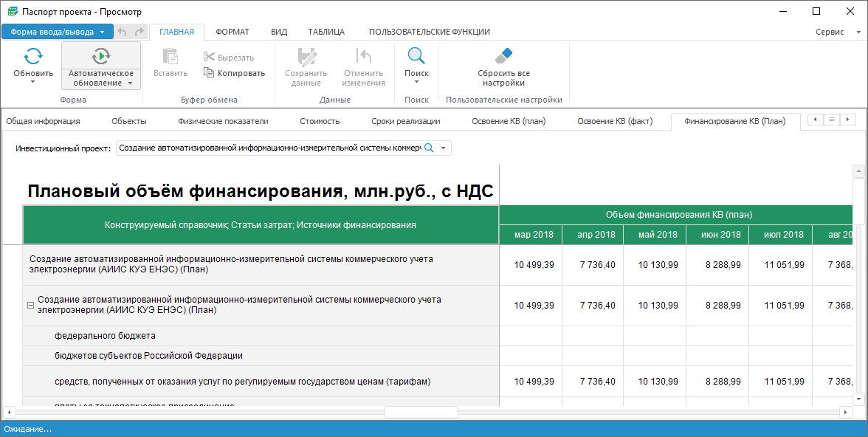Click Объем финансирования КВ (план) header
Screen dimensions: 868x437
tap(676, 215)
